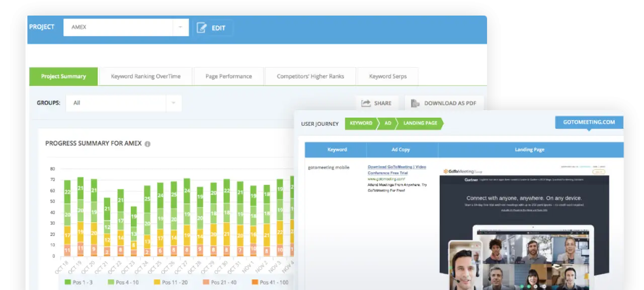Image resolution: width=644 pixels, height=290 pixels.
Task: Click the SHARE button
Action: [377, 103]
